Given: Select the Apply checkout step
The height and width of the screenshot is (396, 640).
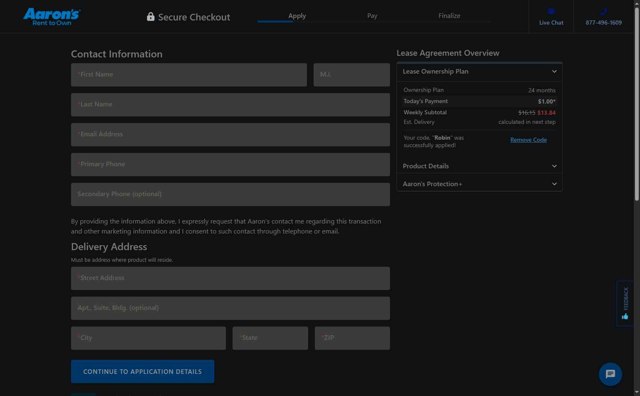Looking at the screenshot, I should click(x=297, y=16).
